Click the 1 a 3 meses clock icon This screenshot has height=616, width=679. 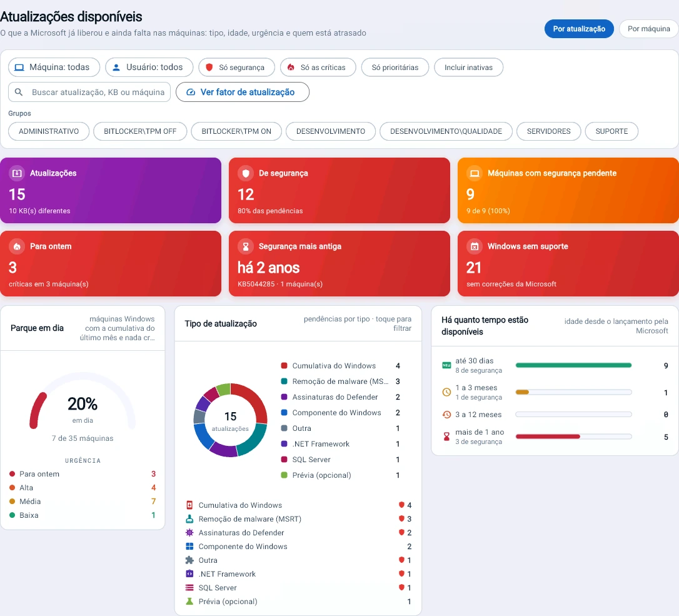tap(446, 393)
